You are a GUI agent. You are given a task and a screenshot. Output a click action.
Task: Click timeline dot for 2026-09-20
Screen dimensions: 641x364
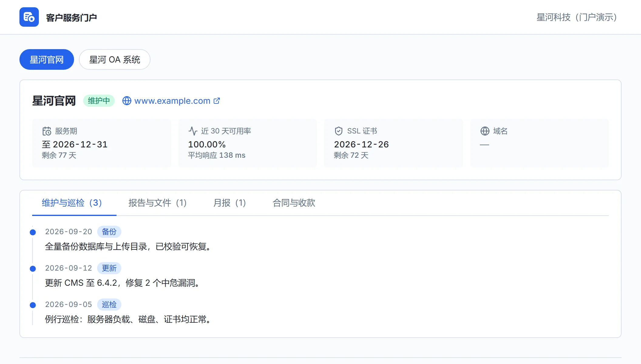(33, 232)
